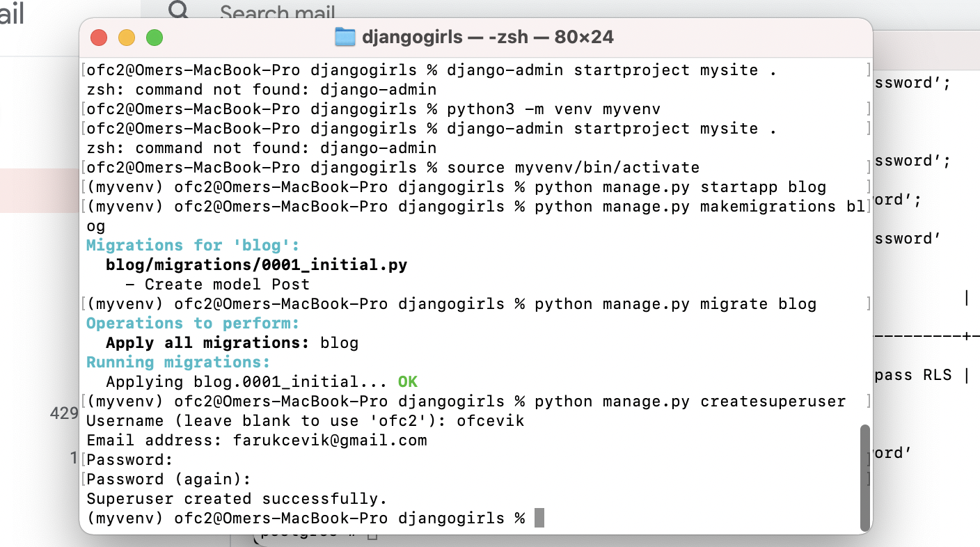Image resolution: width=980 pixels, height=547 pixels.
Task: Minimize the terminal with yellow button
Action: [127, 38]
